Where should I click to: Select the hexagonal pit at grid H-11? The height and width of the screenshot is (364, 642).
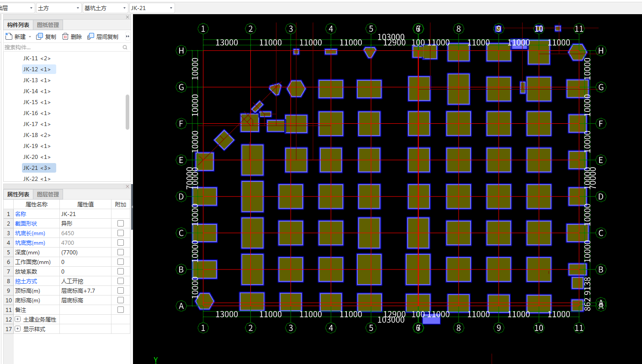click(578, 52)
